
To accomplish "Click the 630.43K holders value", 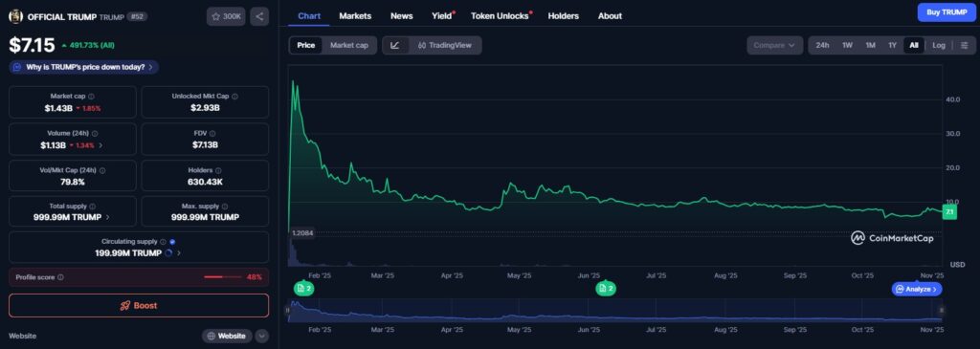I will click(205, 182).
